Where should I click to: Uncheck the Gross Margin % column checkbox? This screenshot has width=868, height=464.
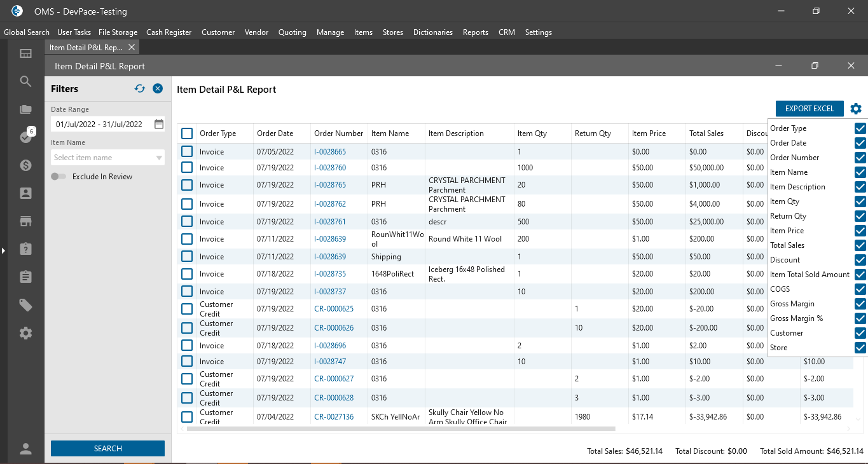coord(860,318)
